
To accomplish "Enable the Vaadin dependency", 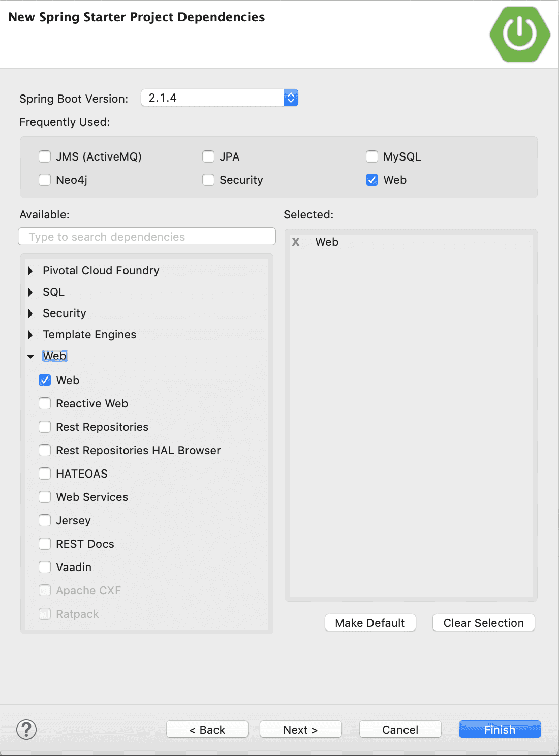I will pyautogui.click(x=45, y=566).
